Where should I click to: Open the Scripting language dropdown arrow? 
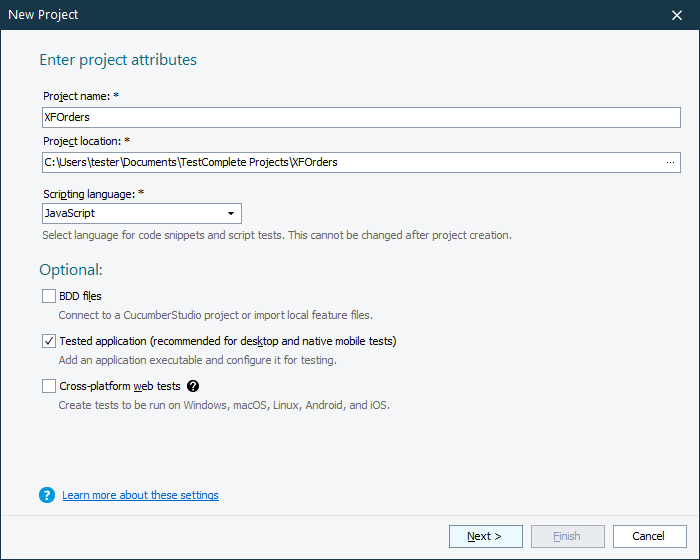point(231,214)
